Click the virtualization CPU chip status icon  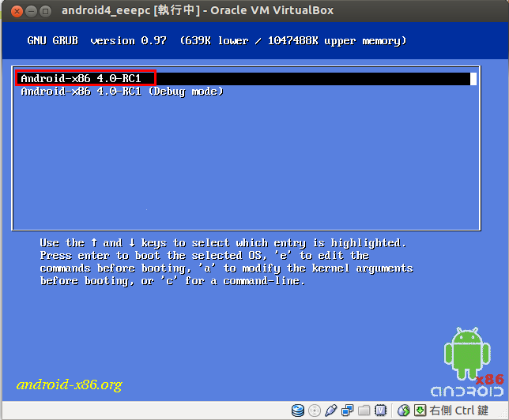click(x=380, y=411)
